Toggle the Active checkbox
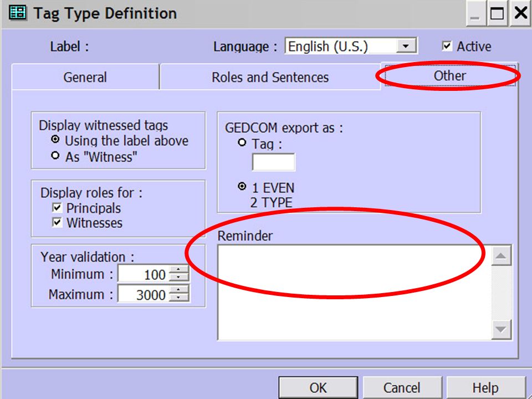 coord(447,46)
